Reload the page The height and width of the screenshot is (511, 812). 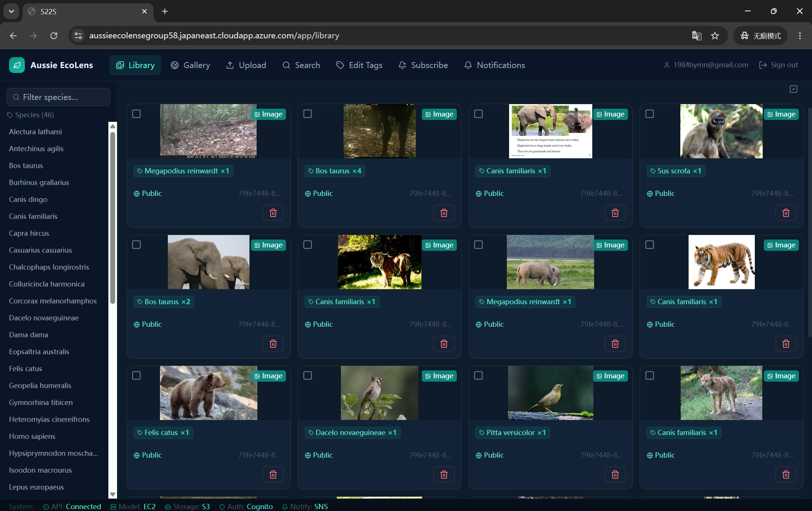point(54,36)
